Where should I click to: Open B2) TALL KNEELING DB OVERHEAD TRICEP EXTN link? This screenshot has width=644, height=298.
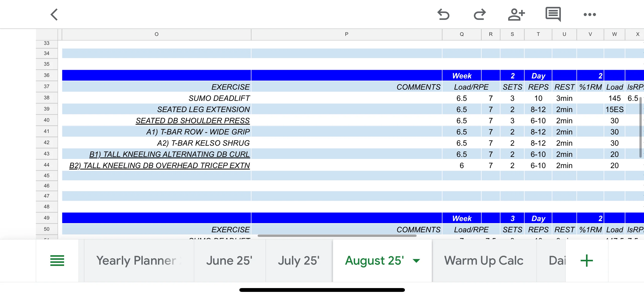[159, 166]
